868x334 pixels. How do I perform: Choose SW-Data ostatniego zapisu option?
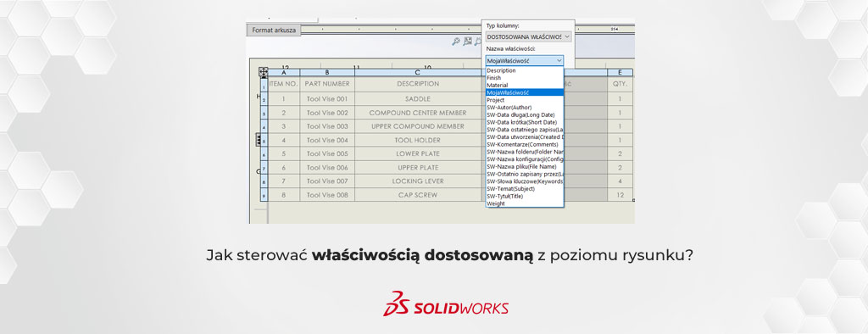[x=525, y=130]
